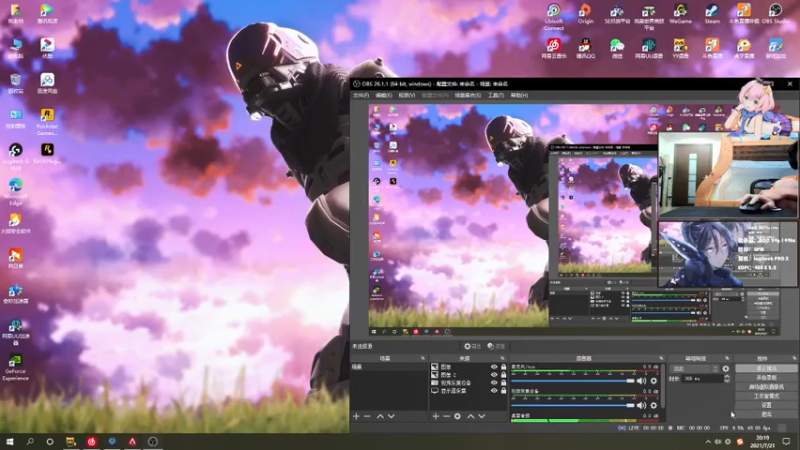Open the GeForce Experience desktop shortcut
Image resolution: width=800 pixels, height=450 pixels.
click(15, 367)
